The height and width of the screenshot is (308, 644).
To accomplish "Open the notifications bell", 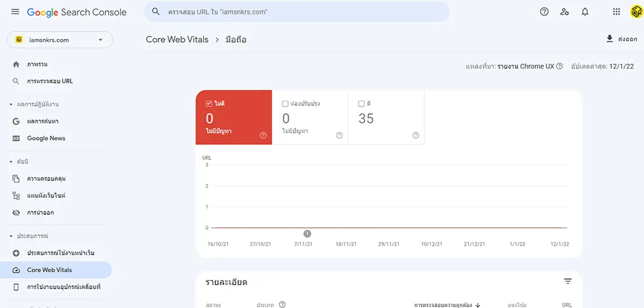I will click(x=586, y=12).
